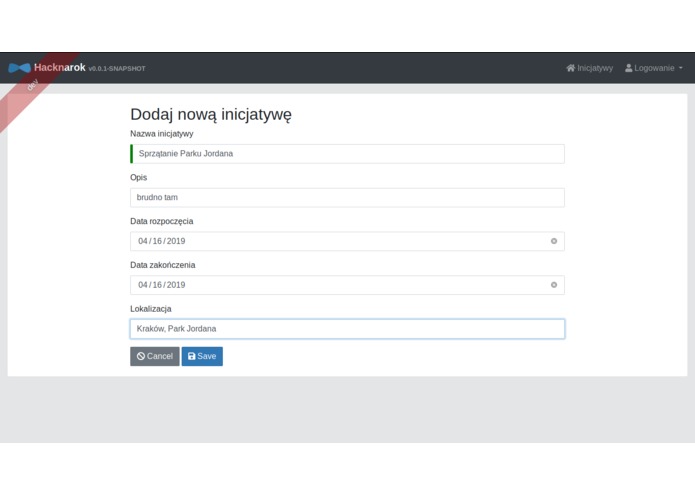Expand the Logowanie dropdown caret
This screenshot has height=494, width=695.
click(680, 68)
